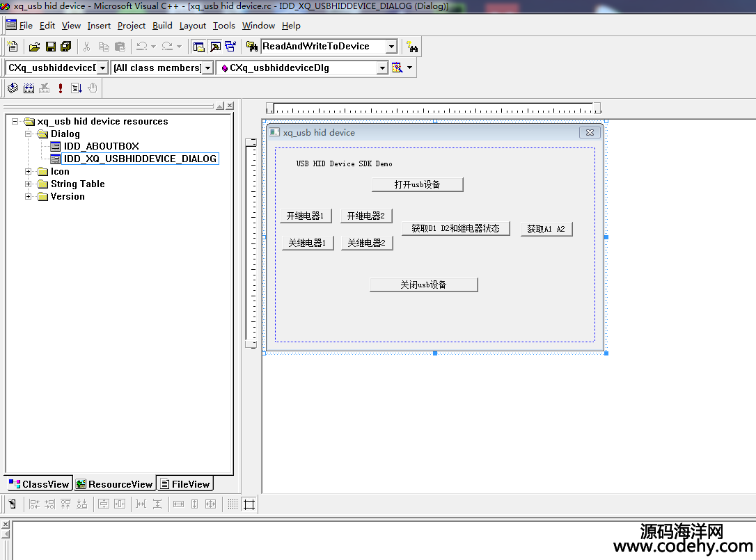Toggle the Output pane toolbar button
The image size is (756, 560).
click(215, 47)
